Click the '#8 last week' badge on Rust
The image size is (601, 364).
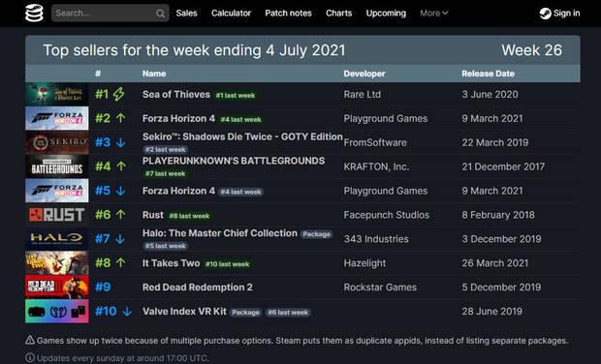coord(189,216)
